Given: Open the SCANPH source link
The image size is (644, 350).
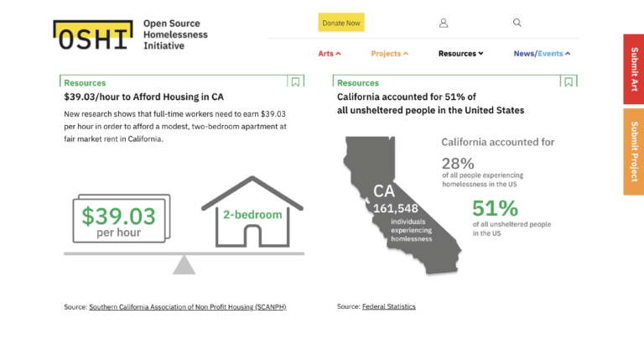Looking at the screenshot, I should pyautogui.click(x=187, y=307).
